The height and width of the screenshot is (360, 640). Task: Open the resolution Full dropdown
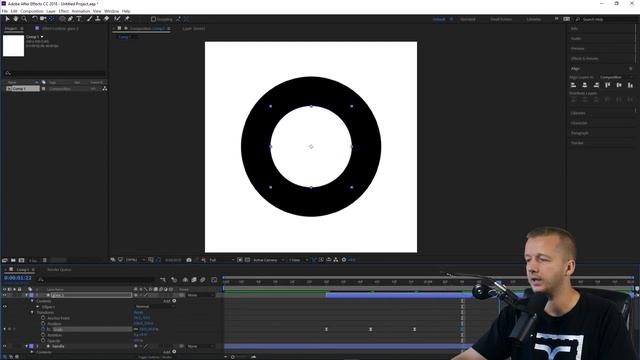pos(222,260)
